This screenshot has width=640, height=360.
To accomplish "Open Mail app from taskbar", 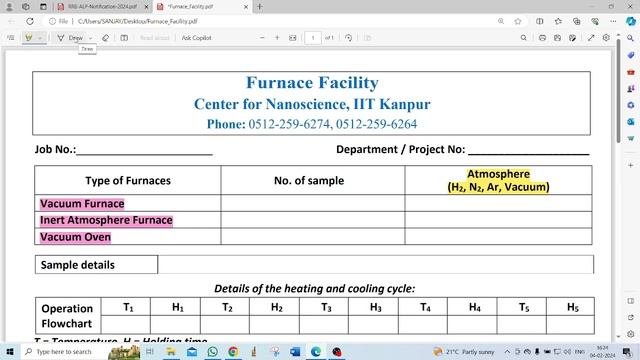I will coord(191,351).
